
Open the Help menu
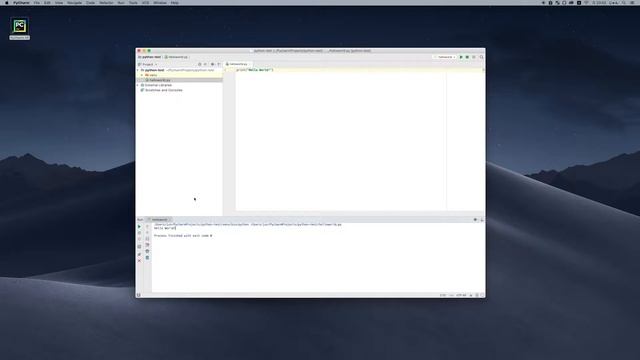click(175, 3)
